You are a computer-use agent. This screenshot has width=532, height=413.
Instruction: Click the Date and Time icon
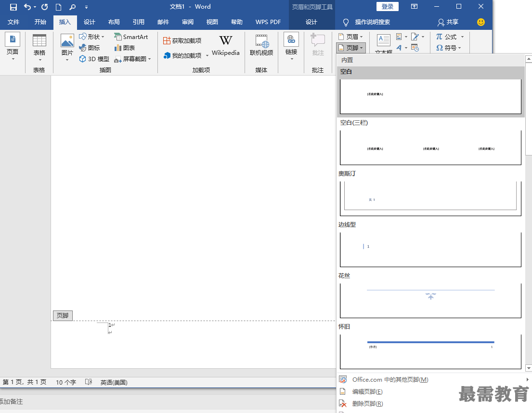pos(415,48)
